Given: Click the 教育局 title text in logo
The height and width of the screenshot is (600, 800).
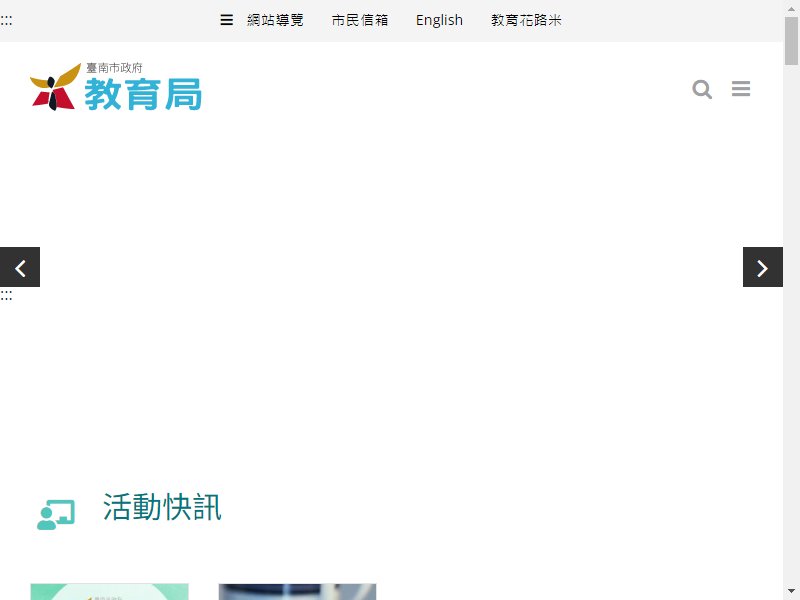Looking at the screenshot, I should 143,94.
